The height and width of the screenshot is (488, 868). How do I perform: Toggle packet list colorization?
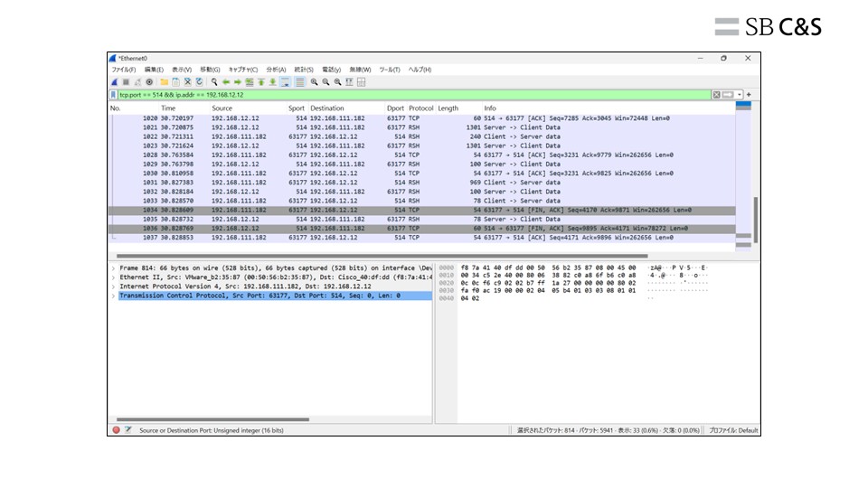tap(299, 82)
